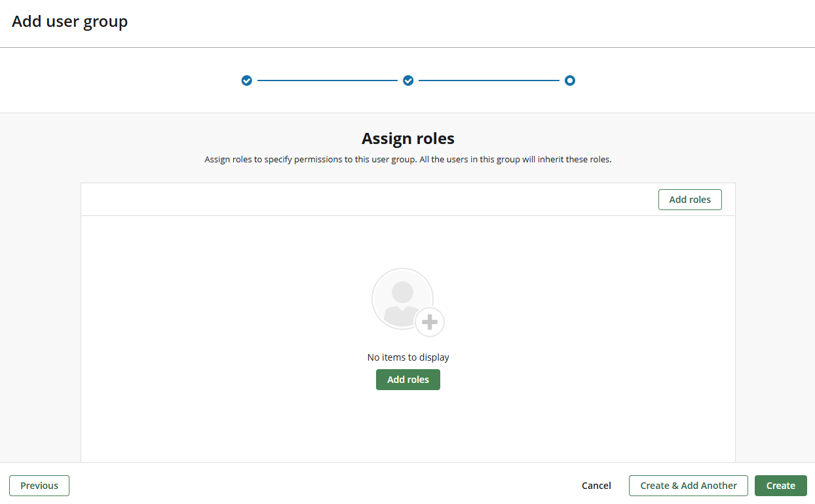Click the current third step indicator

tap(570, 81)
